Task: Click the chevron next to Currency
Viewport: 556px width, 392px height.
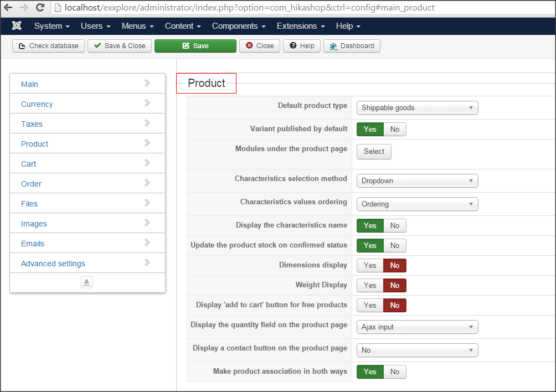Action: [x=147, y=103]
